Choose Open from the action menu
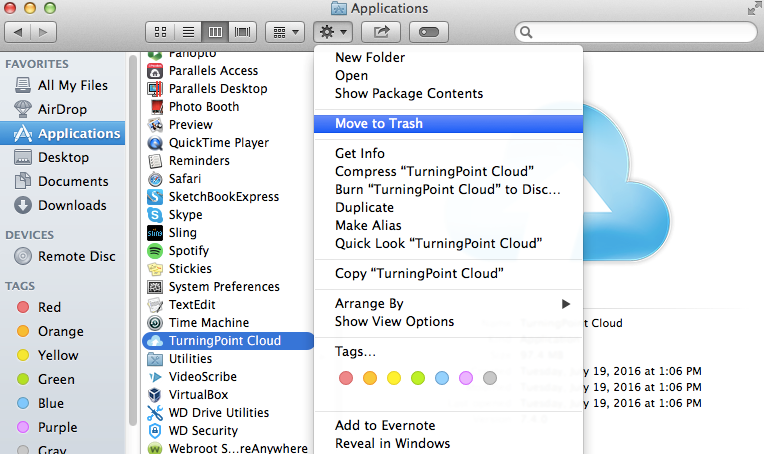764x454 pixels. pyautogui.click(x=448, y=76)
